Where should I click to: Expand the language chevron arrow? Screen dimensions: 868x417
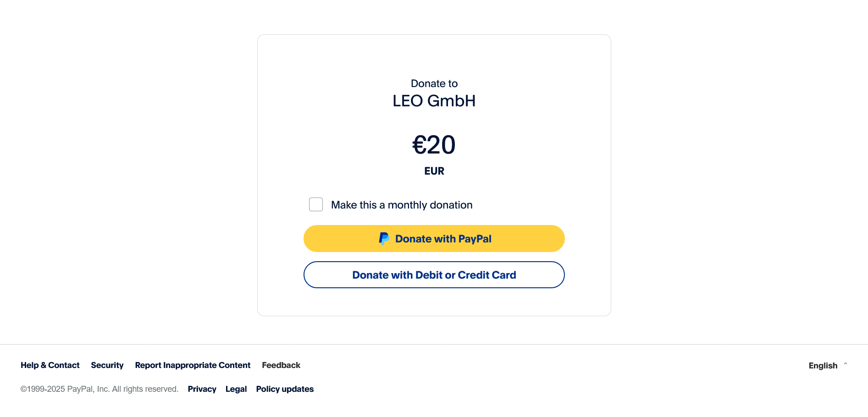pyautogui.click(x=846, y=364)
